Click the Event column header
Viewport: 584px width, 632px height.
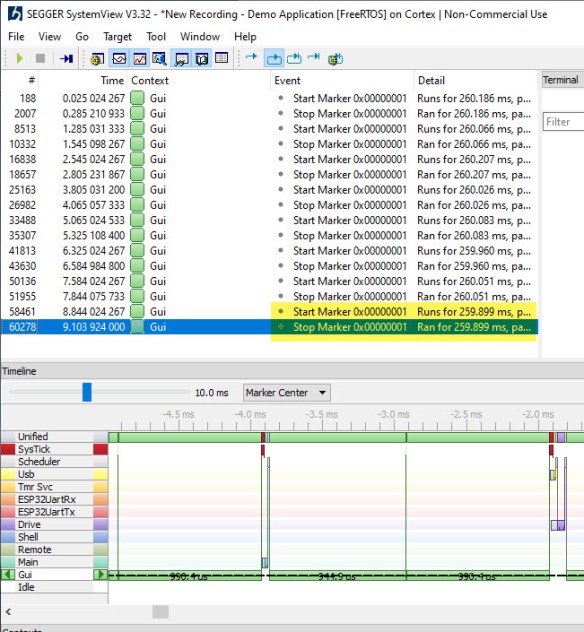287,81
